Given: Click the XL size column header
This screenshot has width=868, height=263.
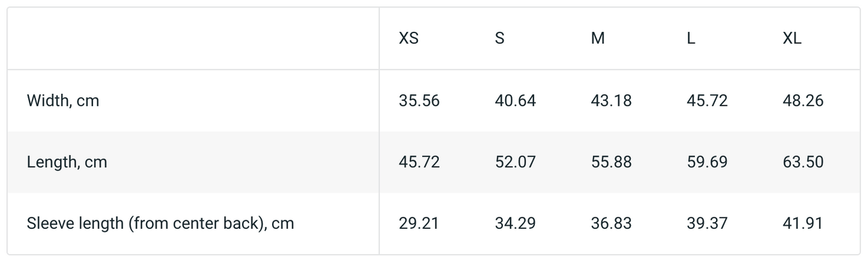Looking at the screenshot, I should click(x=792, y=39).
